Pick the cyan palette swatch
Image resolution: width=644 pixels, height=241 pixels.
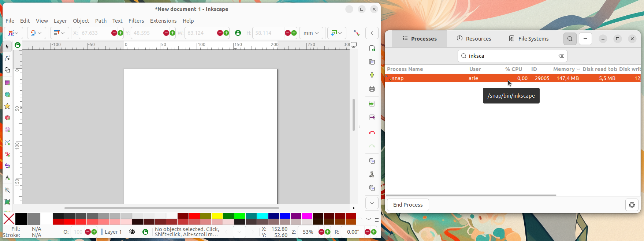263,216
